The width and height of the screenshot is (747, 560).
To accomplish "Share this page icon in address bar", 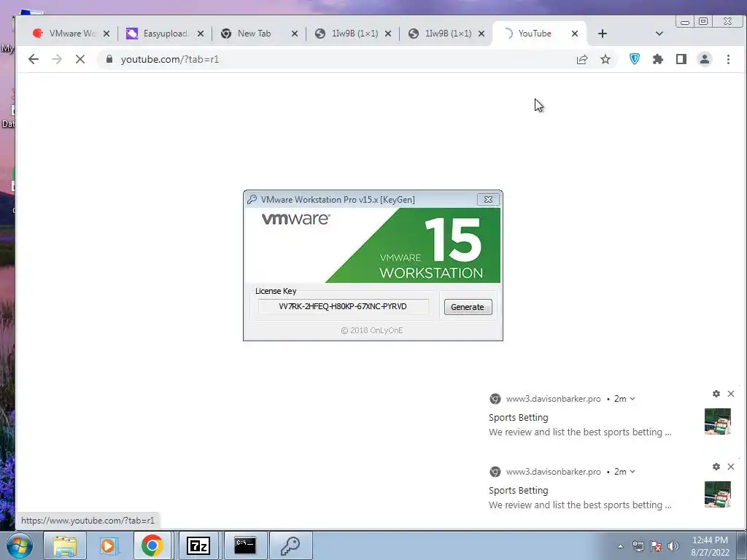I will pyautogui.click(x=581, y=59).
